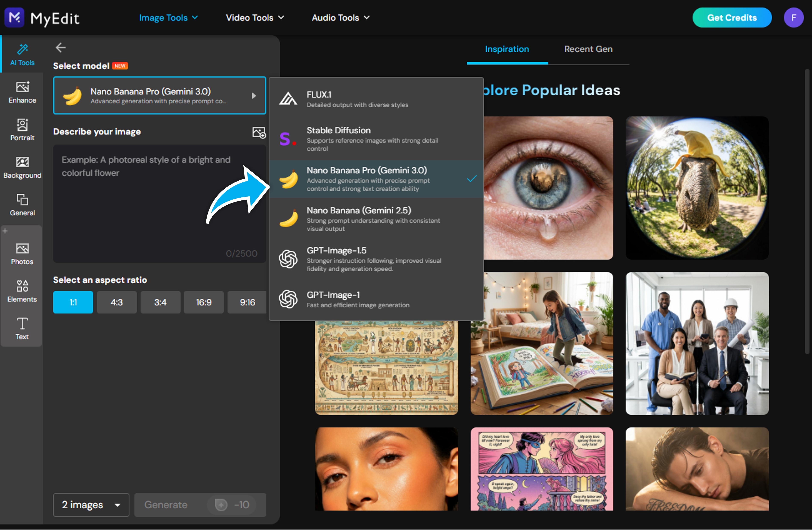
Task: Click the describe your image text field
Action: click(159, 203)
